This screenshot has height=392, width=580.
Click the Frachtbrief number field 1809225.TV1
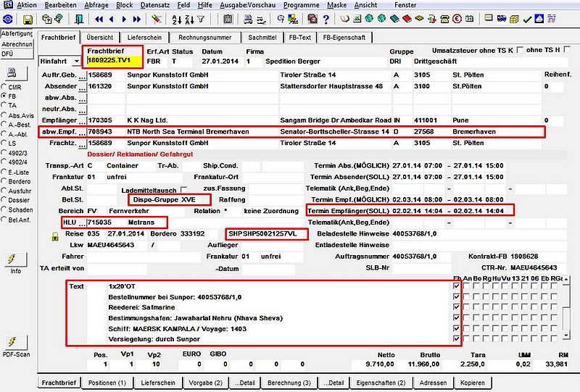115,61
